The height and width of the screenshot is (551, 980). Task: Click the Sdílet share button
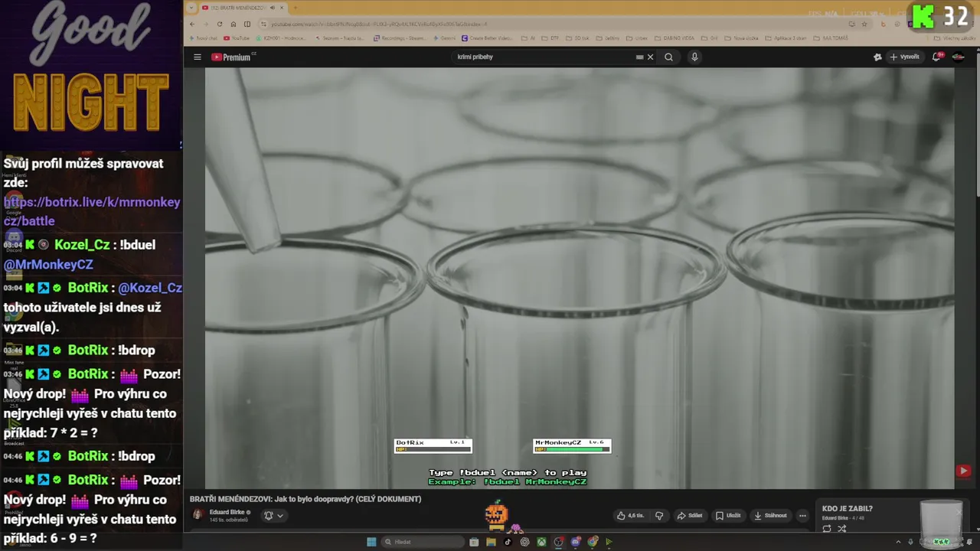click(x=690, y=516)
